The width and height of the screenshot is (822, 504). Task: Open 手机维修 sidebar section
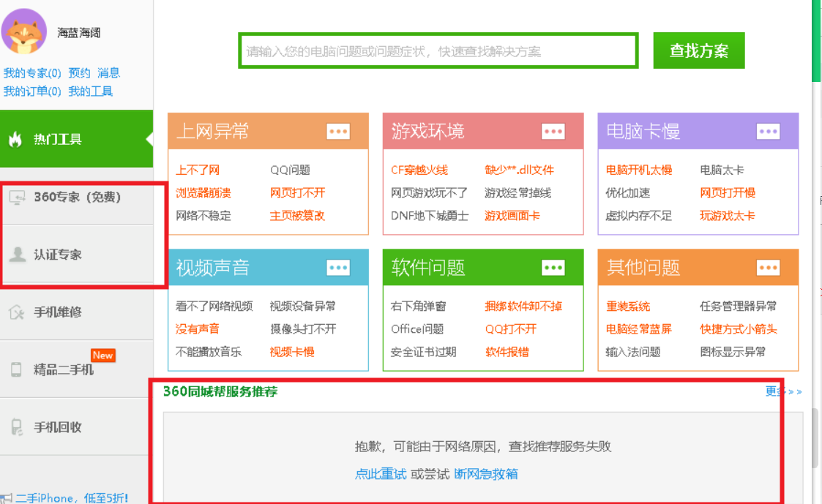click(77, 312)
